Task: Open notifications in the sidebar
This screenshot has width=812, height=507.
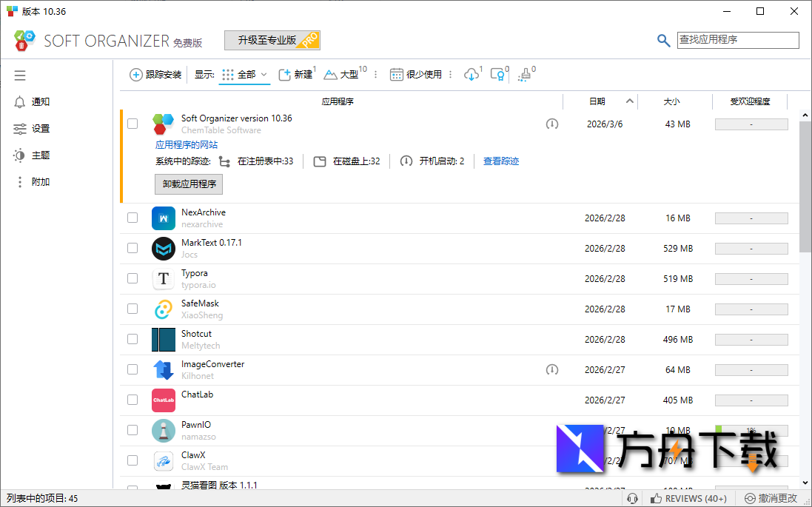Action: (36, 101)
